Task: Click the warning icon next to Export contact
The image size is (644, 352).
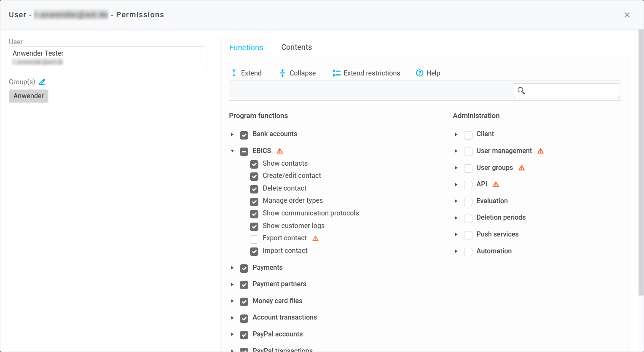Action: point(315,238)
